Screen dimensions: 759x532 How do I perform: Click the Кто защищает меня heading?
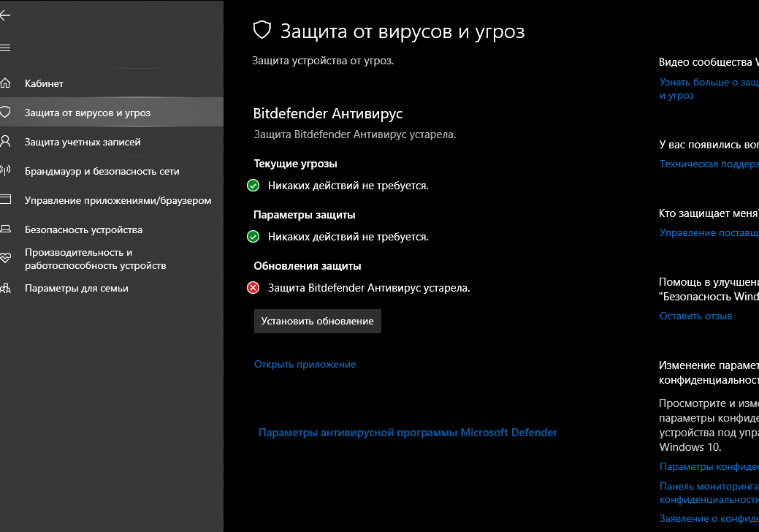pyautogui.click(x=709, y=213)
